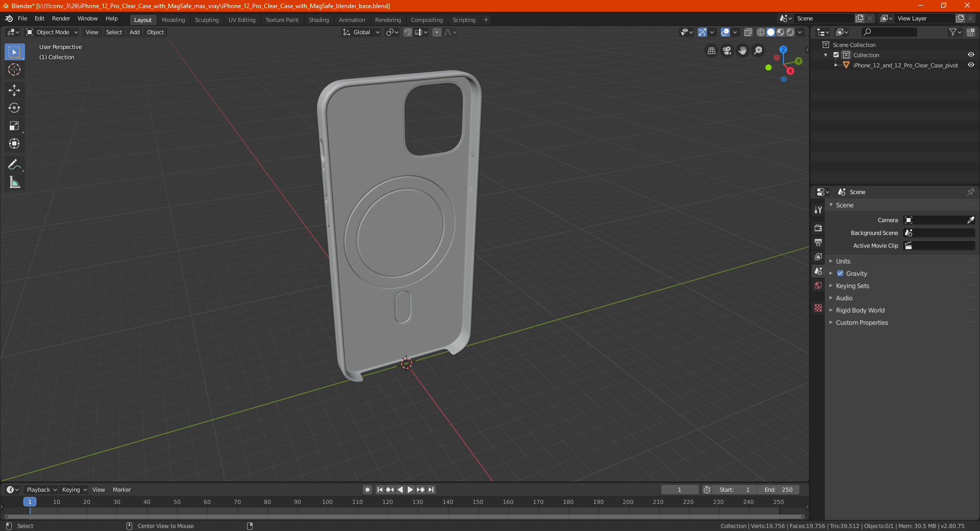Pick the Measure ruler tool

14,182
